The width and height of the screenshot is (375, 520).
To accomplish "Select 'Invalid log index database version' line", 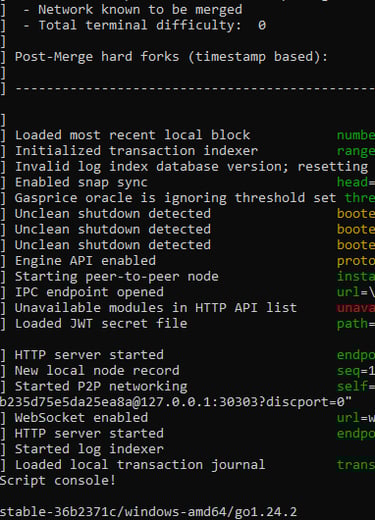I will (152, 166).
